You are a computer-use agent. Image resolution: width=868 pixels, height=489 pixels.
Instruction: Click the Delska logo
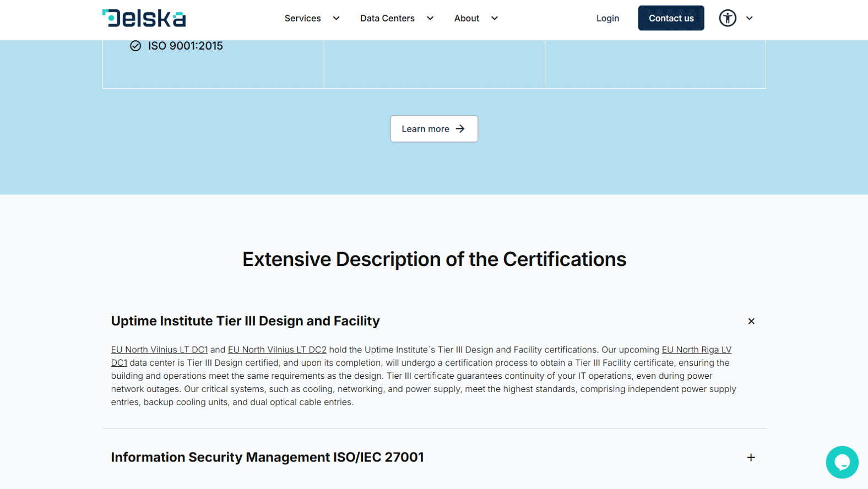[144, 18]
